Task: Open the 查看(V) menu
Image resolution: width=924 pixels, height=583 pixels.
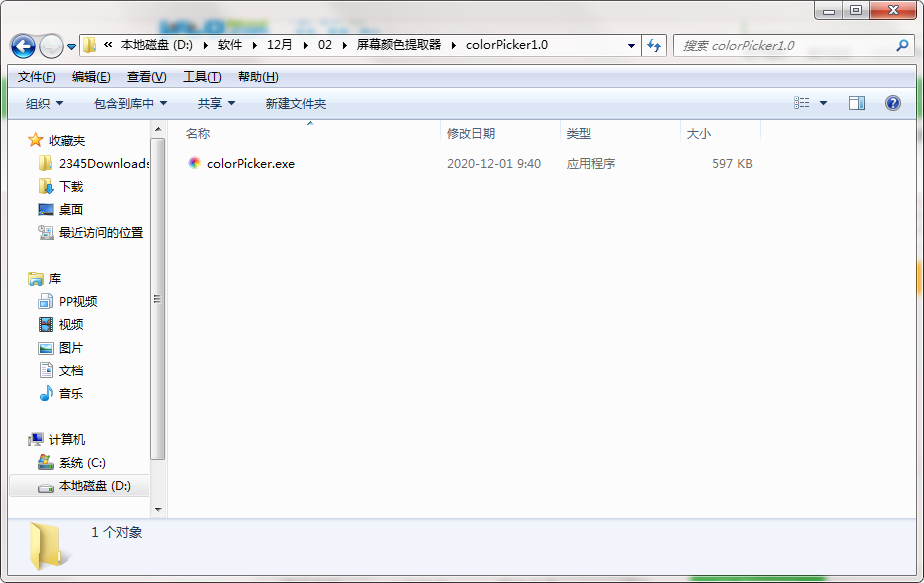Action: [146, 77]
